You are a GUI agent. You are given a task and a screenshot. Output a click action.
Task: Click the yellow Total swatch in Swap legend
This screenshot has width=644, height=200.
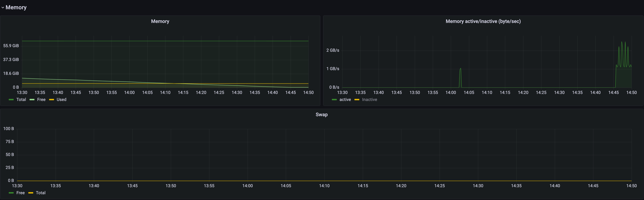[x=31, y=193]
